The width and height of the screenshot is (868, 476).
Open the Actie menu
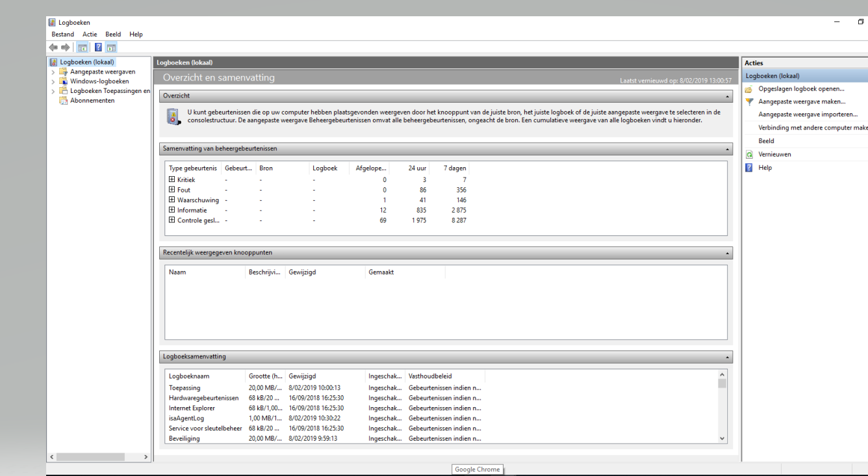90,34
